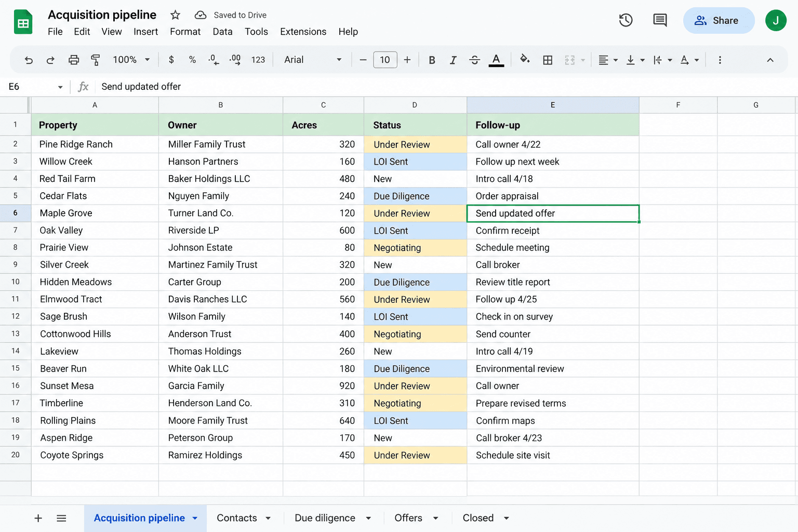The image size is (798, 532).
Task: Increase decimal places
Action: [x=235, y=60]
